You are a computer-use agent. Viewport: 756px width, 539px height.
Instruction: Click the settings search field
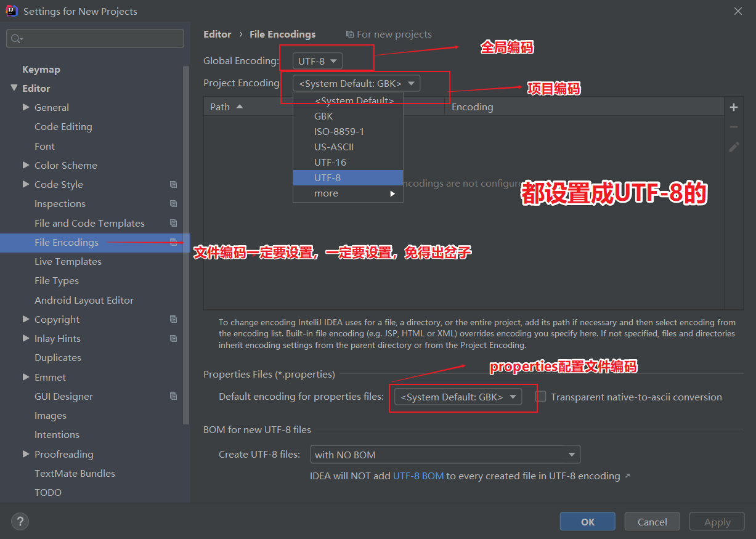tap(95, 38)
